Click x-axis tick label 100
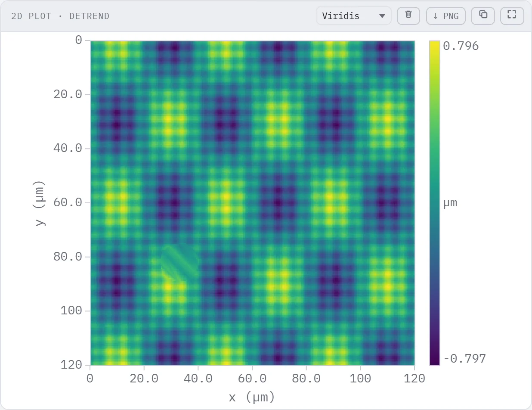This screenshot has height=410, width=532. (360, 379)
